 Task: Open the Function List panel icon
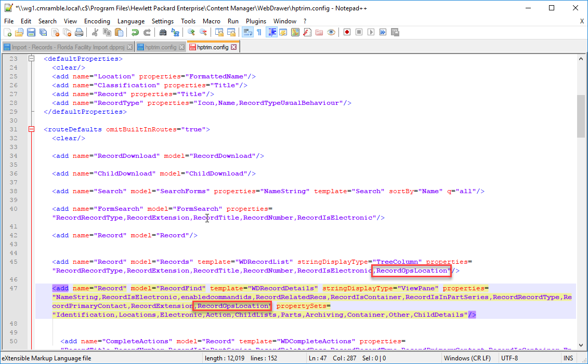[x=307, y=33]
